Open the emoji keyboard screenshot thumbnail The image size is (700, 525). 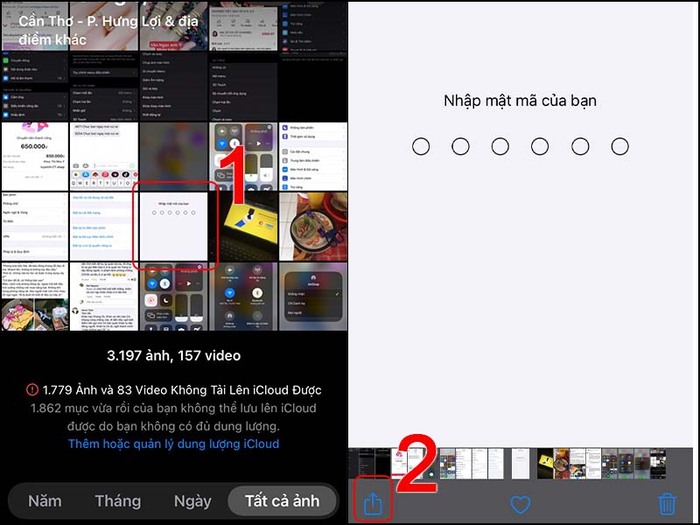pos(103,155)
